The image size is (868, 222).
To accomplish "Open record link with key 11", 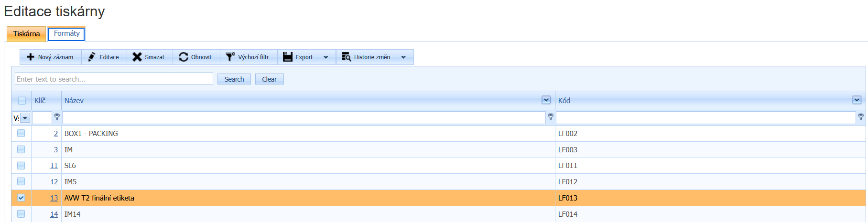I will click(54, 166).
